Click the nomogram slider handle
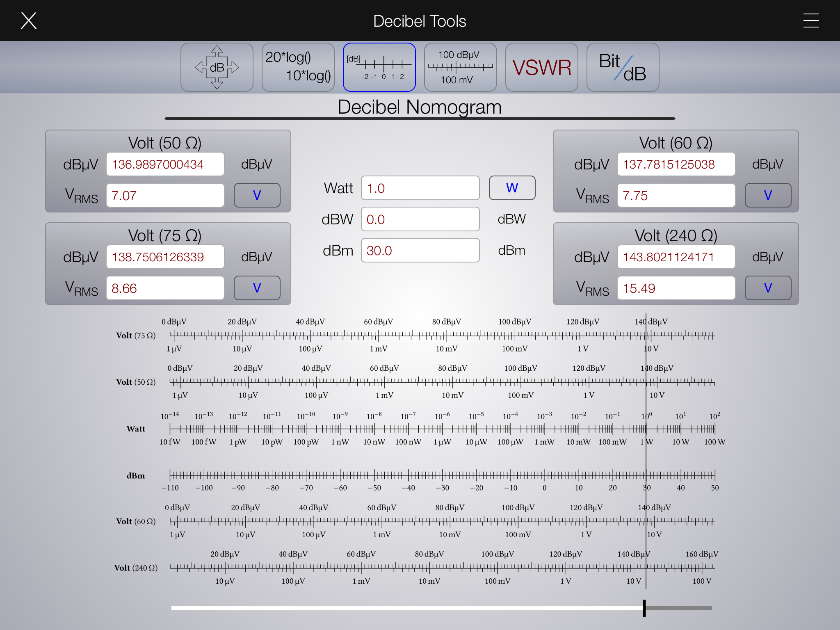840x630 pixels. coord(644,608)
